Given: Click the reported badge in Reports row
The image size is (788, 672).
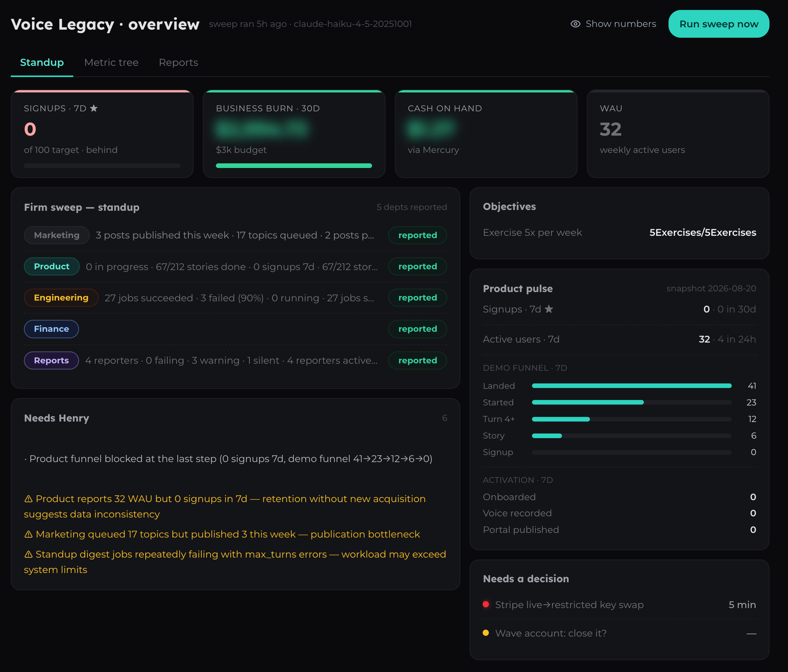Looking at the screenshot, I should 417,360.
